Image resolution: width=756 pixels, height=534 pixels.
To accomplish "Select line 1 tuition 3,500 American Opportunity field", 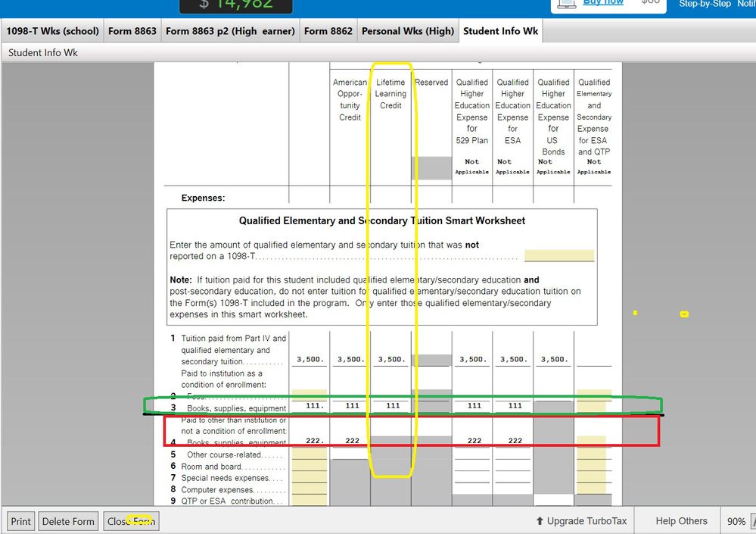I will [350, 360].
